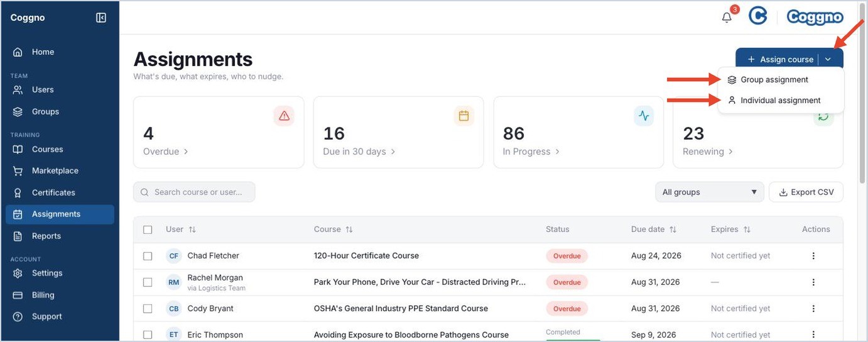Sort table by Expires column arrows
868x342 pixels.
pyautogui.click(x=747, y=229)
